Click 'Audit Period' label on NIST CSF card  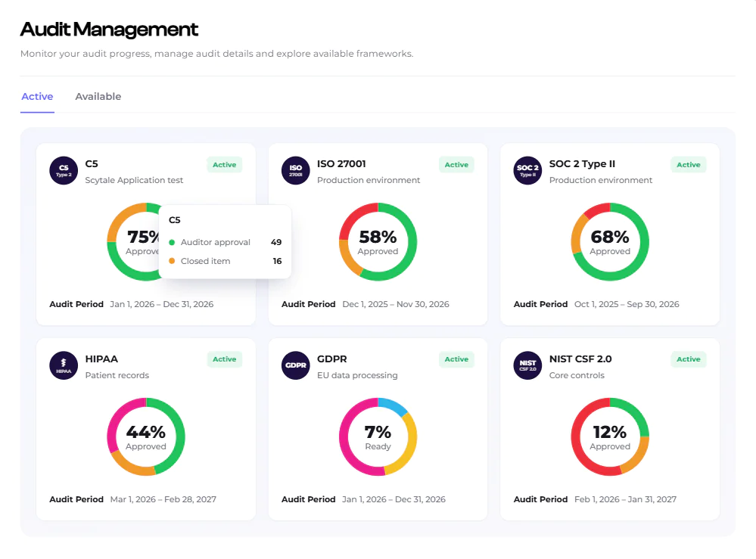coord(540,500)
